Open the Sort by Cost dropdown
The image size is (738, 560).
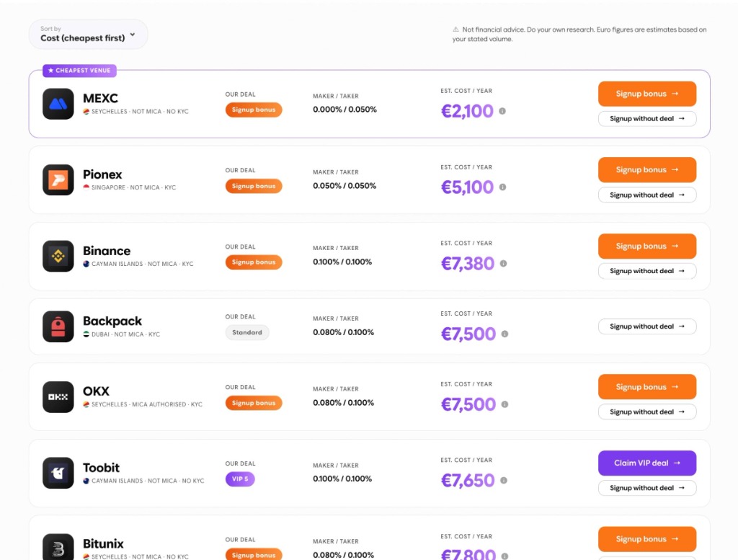pyautogui.click(x=88, y=34)
